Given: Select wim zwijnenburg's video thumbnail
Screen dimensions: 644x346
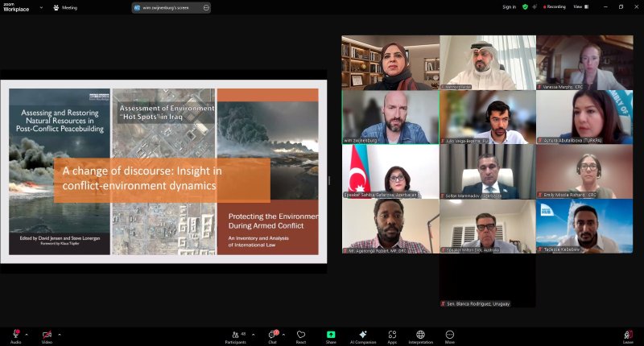Looking at the screenshot, I should pos(390,117).
